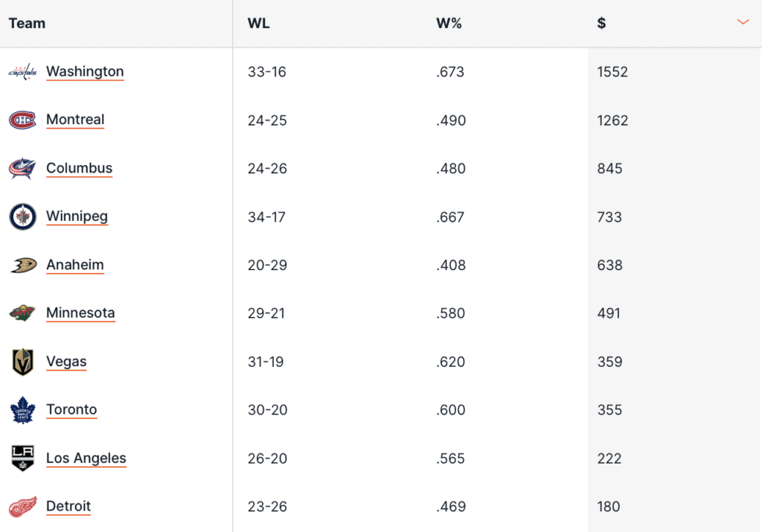Toggle sort order with the orange chevron
Screen dimensions: 762x532
[743, 22]
